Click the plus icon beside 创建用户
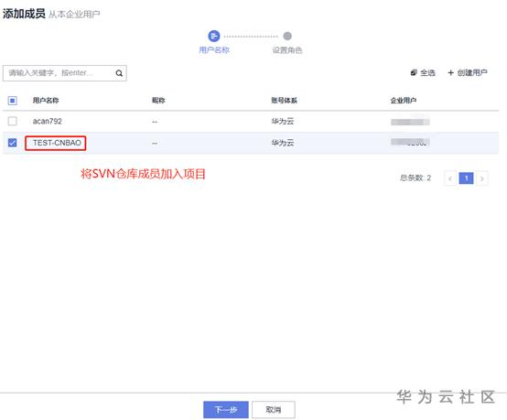This screenshot has width=507, height=420. click(x=450, y=73)
